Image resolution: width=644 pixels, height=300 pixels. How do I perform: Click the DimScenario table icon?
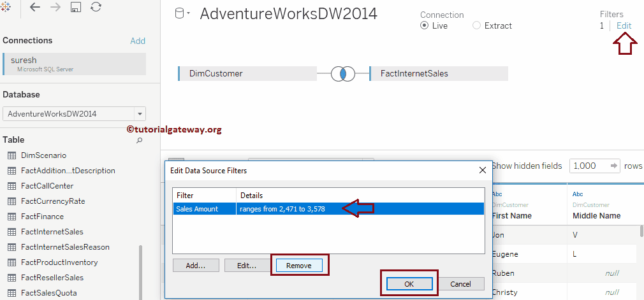(11, 155)
